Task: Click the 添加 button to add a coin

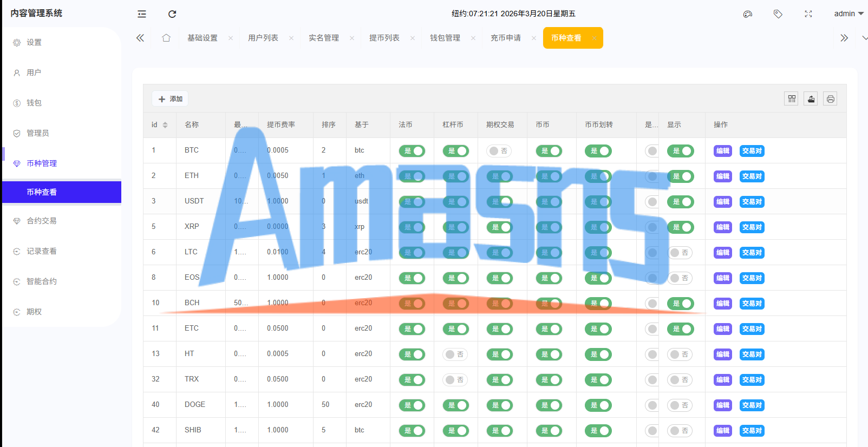Action: (x=170, y=99)
